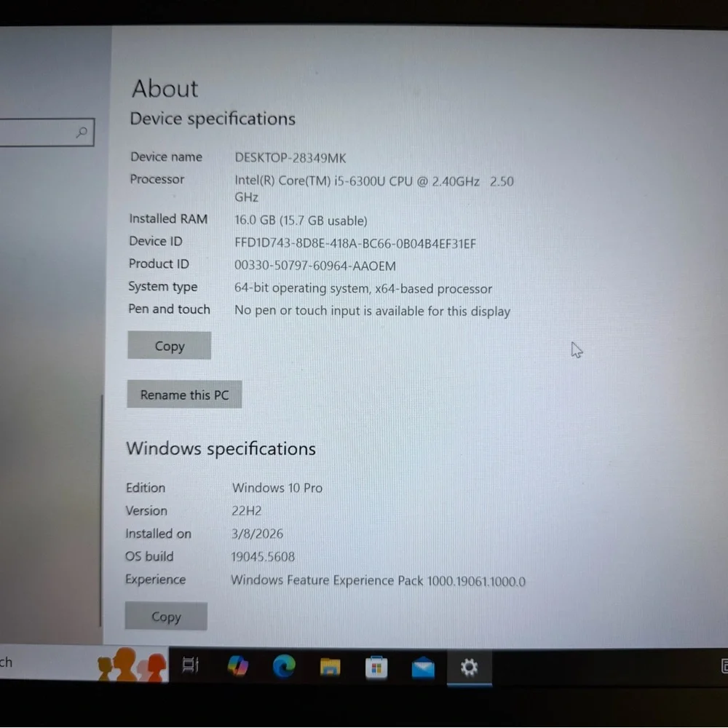Launch Copilot from the taskbar

pyautogui.click(x=238, y=666)
